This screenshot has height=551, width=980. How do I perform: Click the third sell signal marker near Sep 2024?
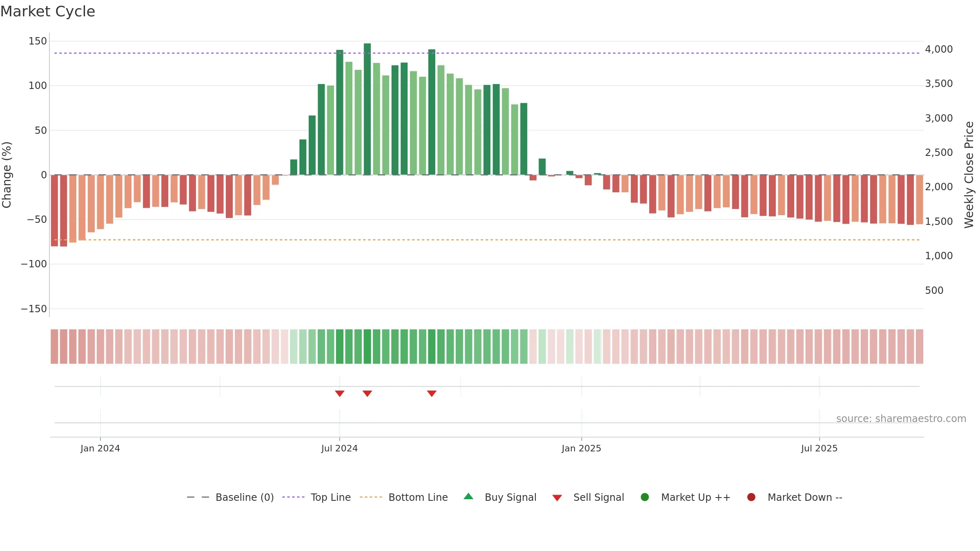tap(432, 393)
